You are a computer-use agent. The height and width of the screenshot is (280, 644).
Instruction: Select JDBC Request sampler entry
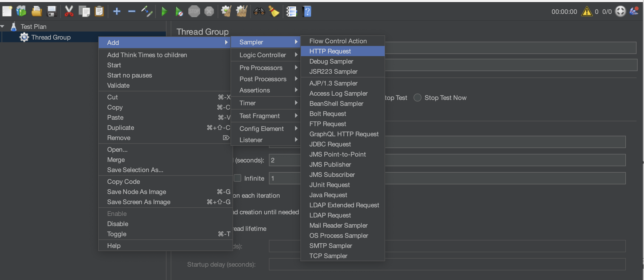330,144
